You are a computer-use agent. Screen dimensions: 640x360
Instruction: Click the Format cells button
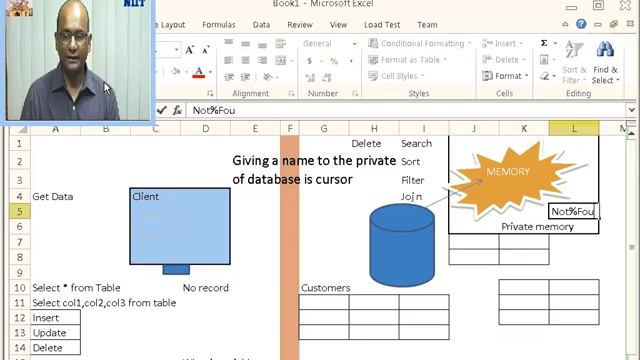pos(505,76)
